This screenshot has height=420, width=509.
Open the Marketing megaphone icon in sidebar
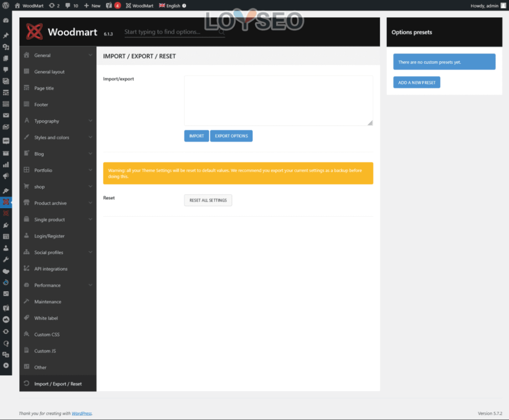pyautogui.click(x=6, y=176)
